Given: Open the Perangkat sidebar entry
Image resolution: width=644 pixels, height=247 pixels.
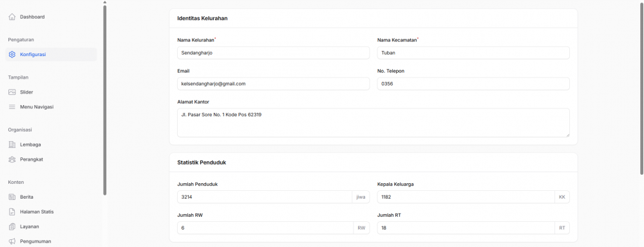Looking at the screenshot, I should pyautogui.click(x=51, y=159).
